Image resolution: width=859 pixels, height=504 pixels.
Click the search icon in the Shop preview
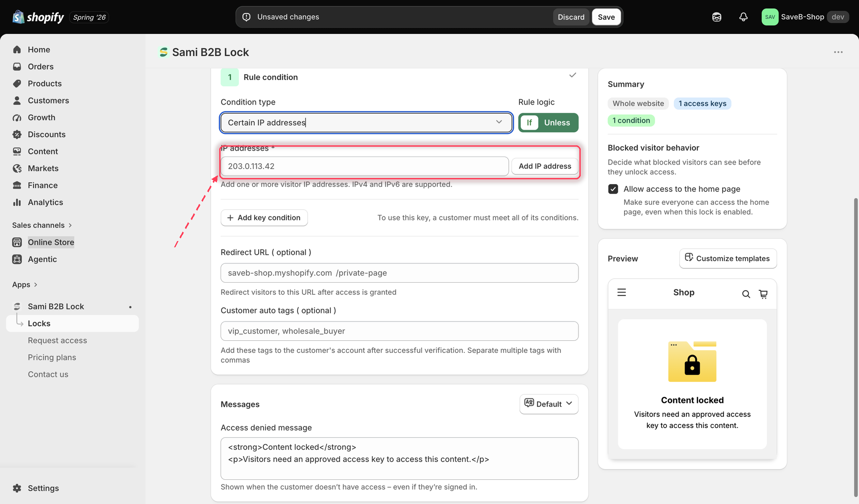point(746,294)
